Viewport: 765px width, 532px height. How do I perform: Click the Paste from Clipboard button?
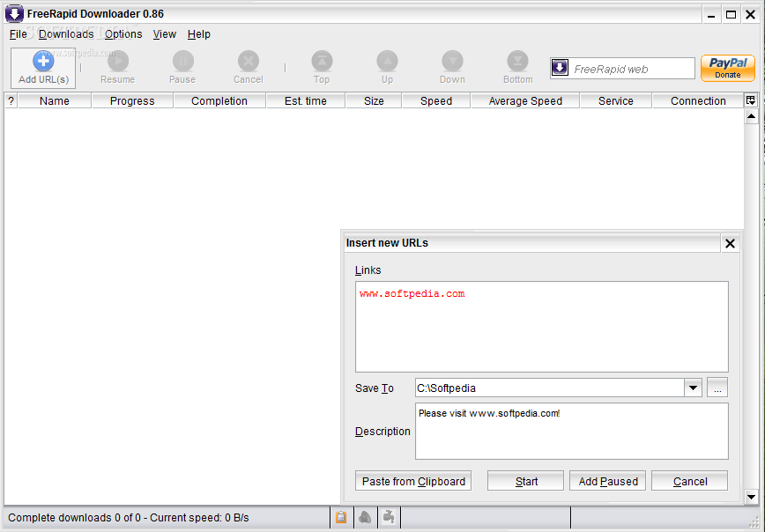tap(413, 481)
